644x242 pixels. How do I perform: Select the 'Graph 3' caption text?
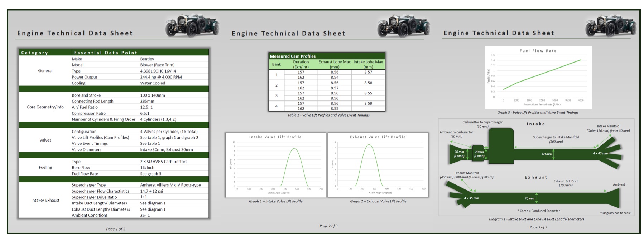tap(538, 113)
